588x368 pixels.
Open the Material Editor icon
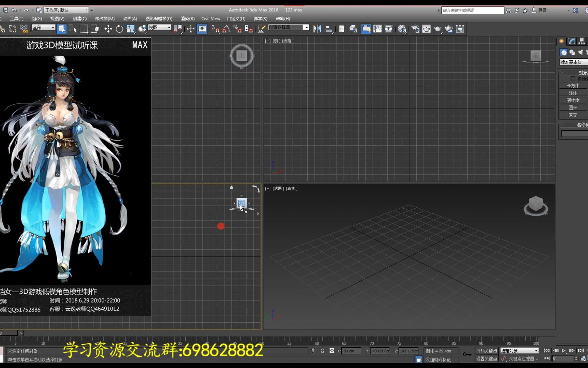(402, 29)
